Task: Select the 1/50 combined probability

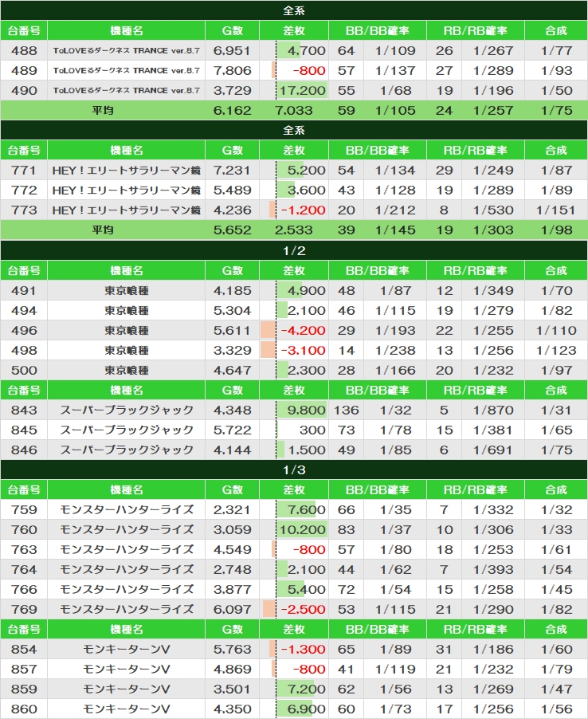Action: tap(556, 90)
